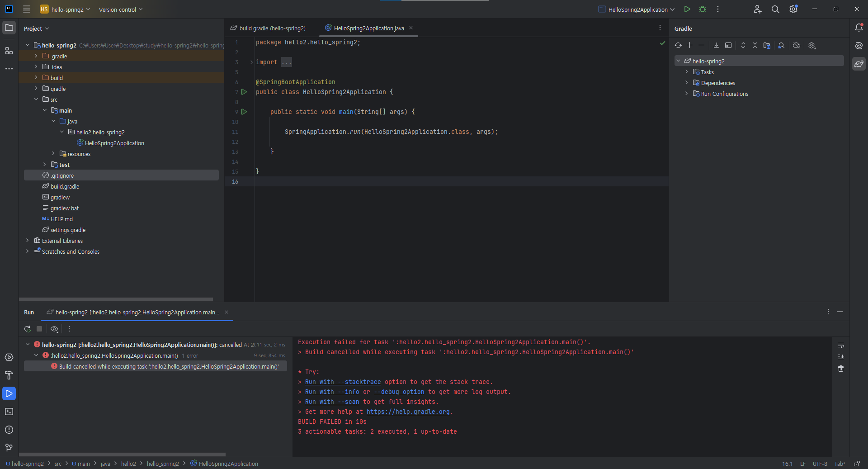Expand Gradle Tasks node
Screen dimensions: 868x469
(687, 72)
